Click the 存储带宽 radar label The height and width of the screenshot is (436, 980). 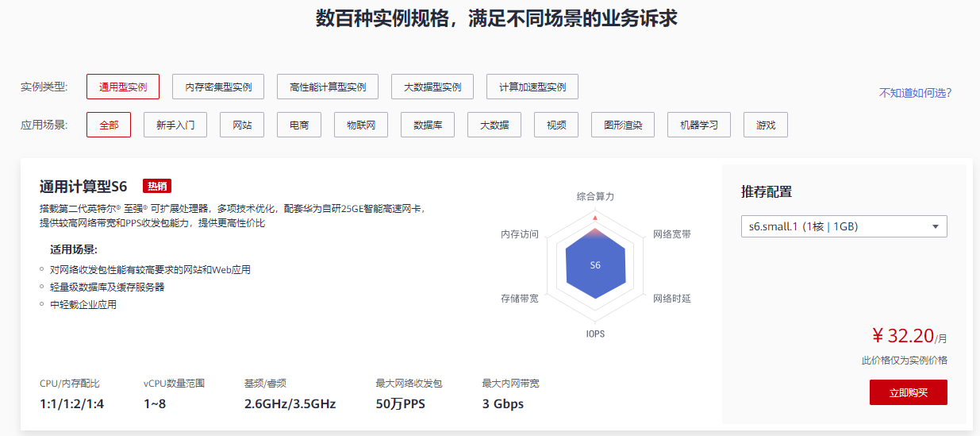[520, 299]
